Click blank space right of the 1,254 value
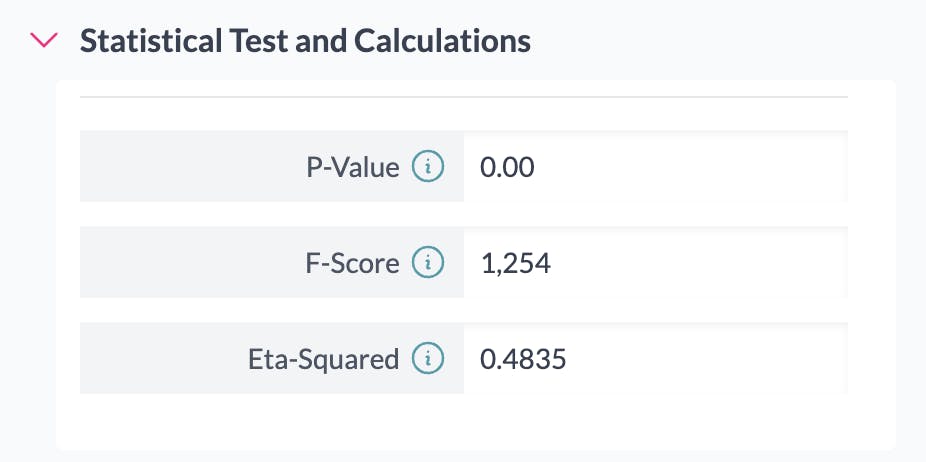Viewport: 926px width, 462px height. pos(700,263)
